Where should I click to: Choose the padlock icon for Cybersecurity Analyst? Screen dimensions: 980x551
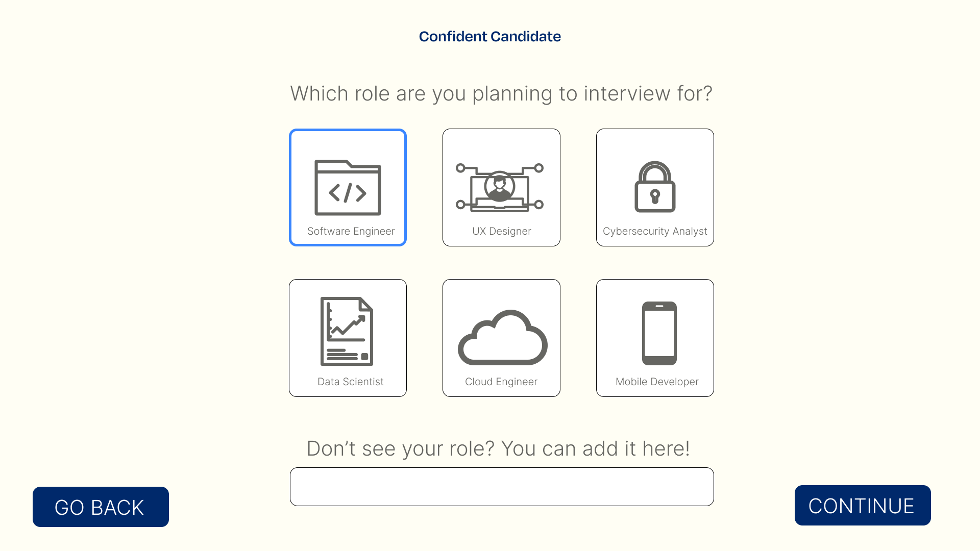coord(655,187)
